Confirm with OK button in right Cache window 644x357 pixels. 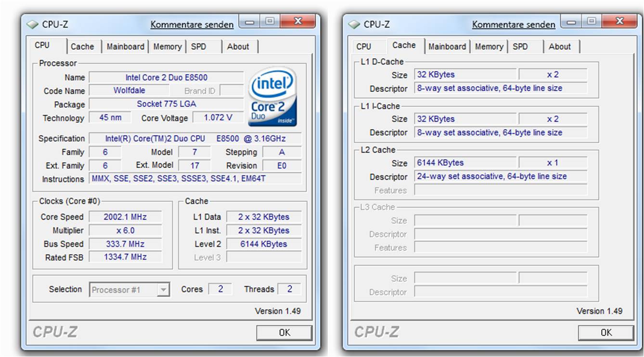(606, 332)
